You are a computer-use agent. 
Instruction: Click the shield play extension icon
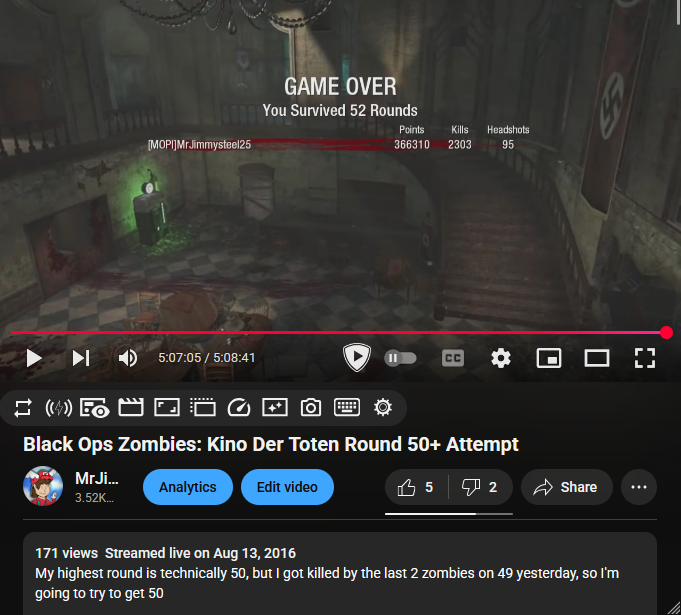pyautogui.click(x=357, y=357)
